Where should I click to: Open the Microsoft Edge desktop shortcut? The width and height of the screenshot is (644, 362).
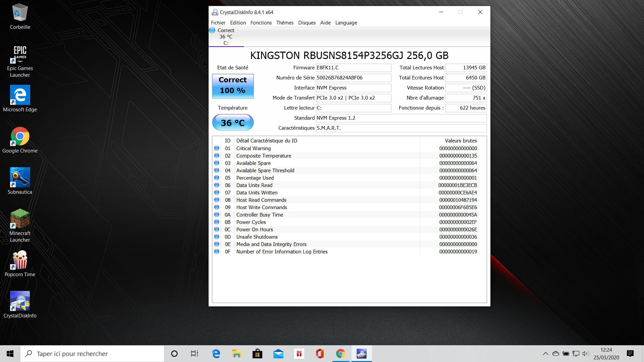(20, 99)
